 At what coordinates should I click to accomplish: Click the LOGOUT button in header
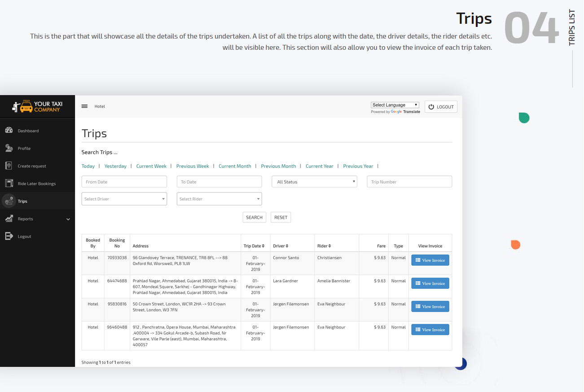coord(441,107)
